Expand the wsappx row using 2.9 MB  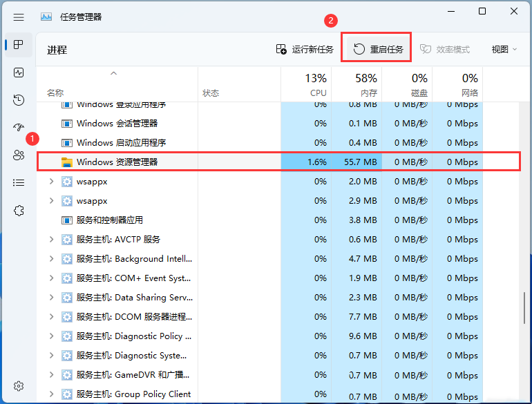52,201
